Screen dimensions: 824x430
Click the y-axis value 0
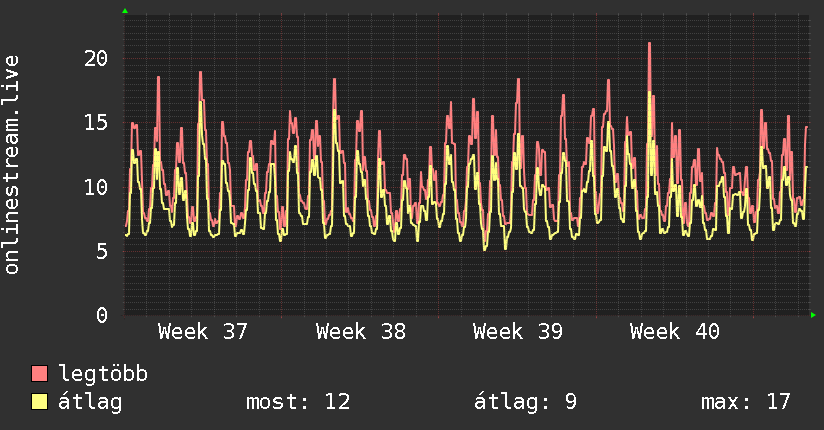[102, 315]
